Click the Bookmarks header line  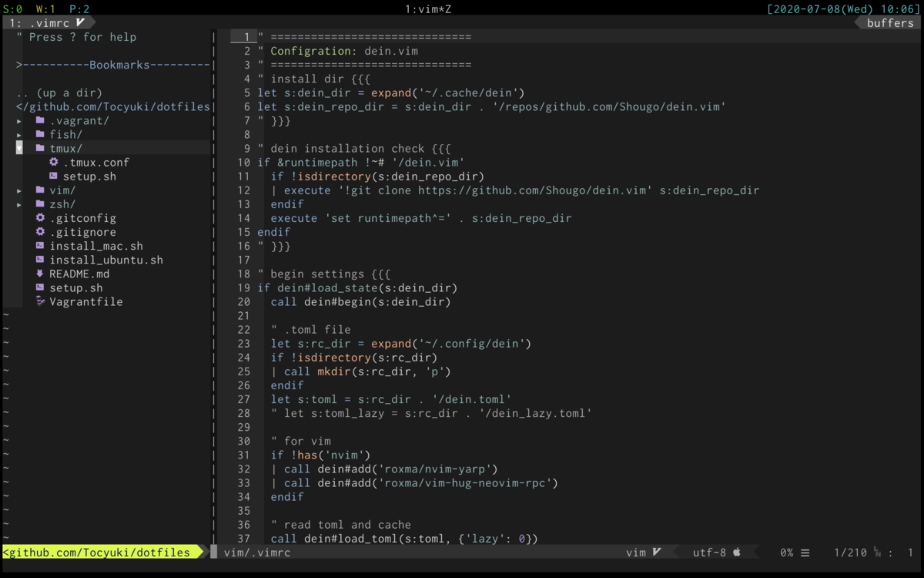pos(113,65)
